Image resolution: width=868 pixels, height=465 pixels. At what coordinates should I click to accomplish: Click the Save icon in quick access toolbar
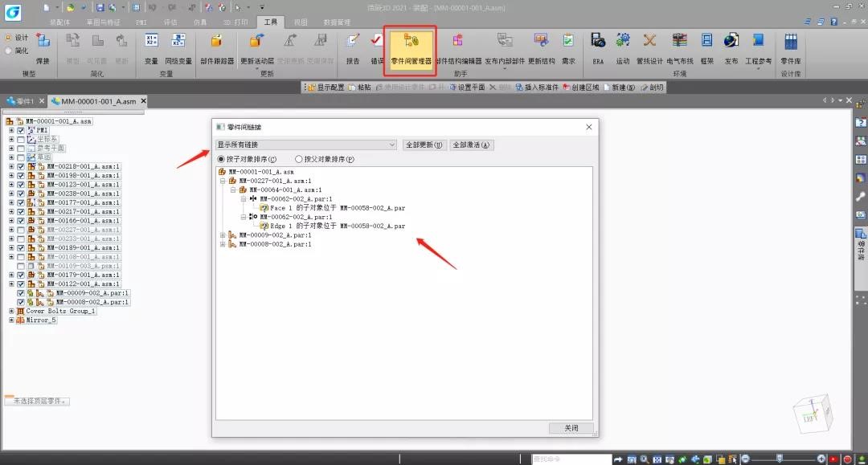click(x=100, y=8)
